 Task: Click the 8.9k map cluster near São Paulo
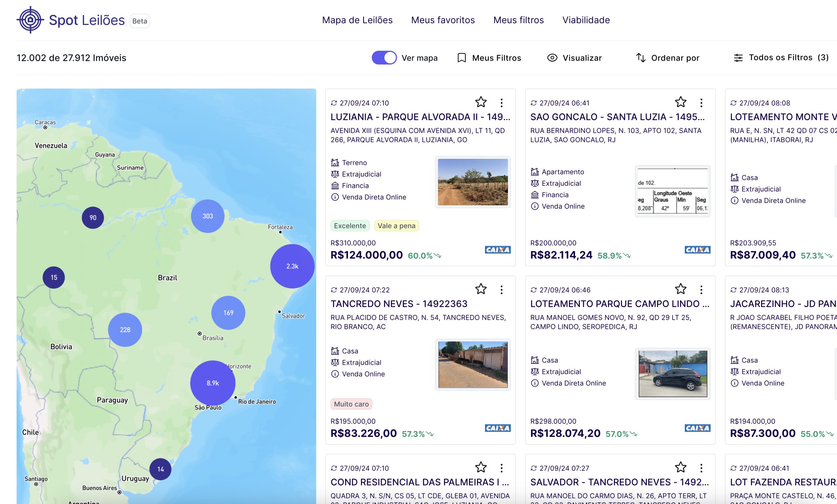pyautogui.click(x=213, y=383)
